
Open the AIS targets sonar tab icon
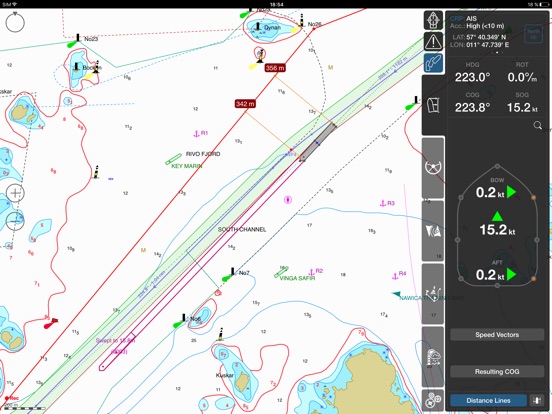point(433,231)
